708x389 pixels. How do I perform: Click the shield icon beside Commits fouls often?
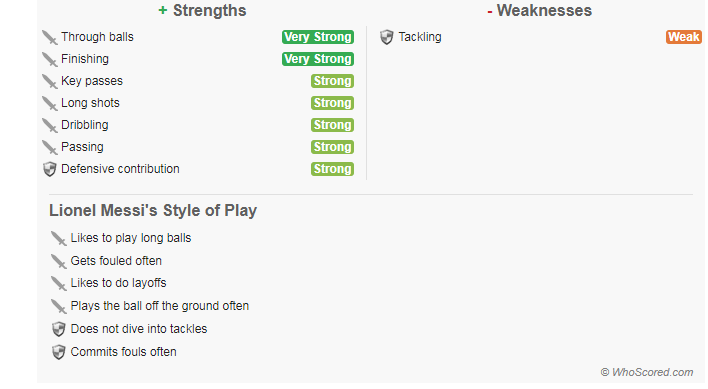(x=59, y=352)
